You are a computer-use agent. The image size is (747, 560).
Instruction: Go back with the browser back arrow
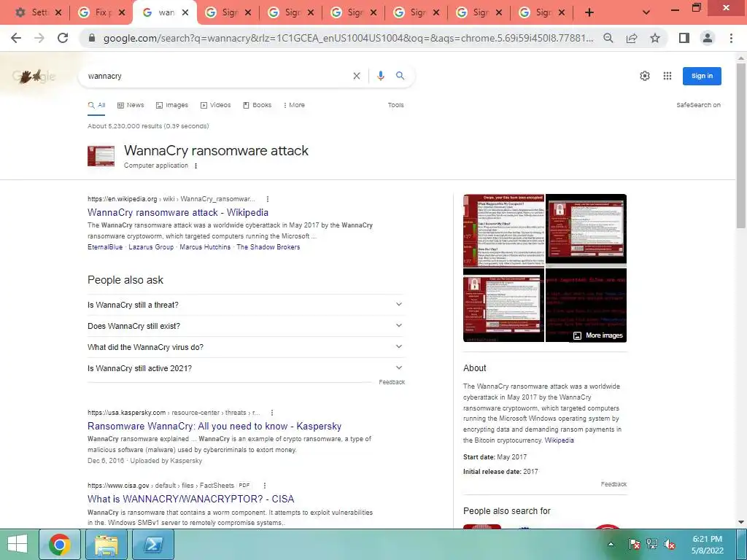click(x=16, y=38)
